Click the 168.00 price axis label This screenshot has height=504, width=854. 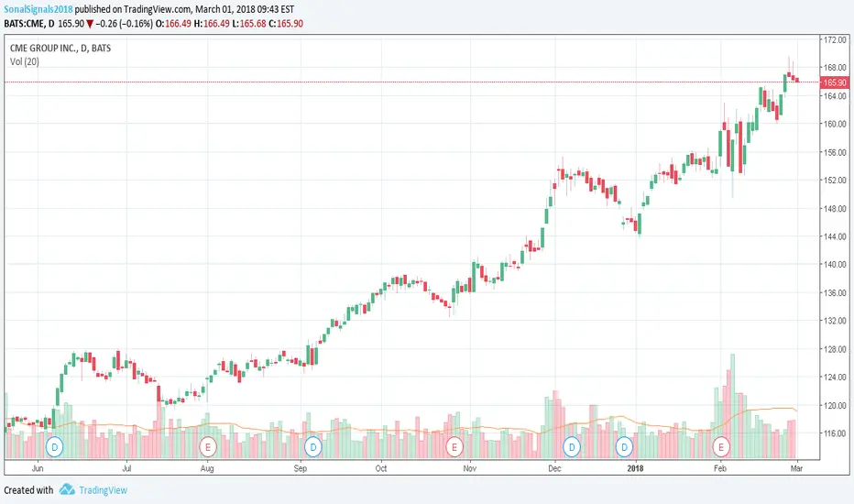pos(836,68)
